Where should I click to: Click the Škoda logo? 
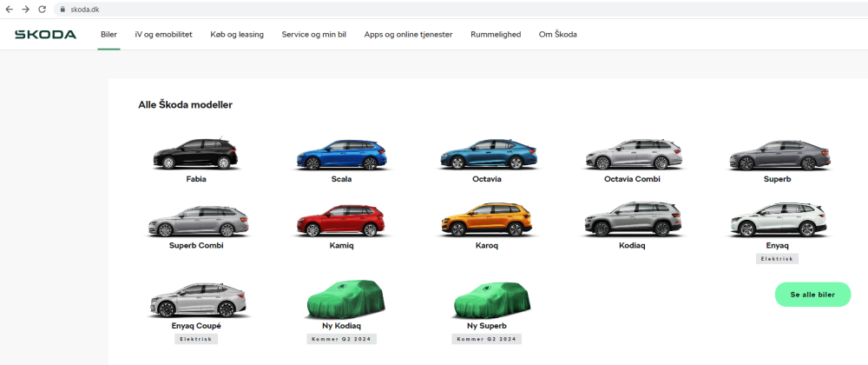click(x=45, y=35)
